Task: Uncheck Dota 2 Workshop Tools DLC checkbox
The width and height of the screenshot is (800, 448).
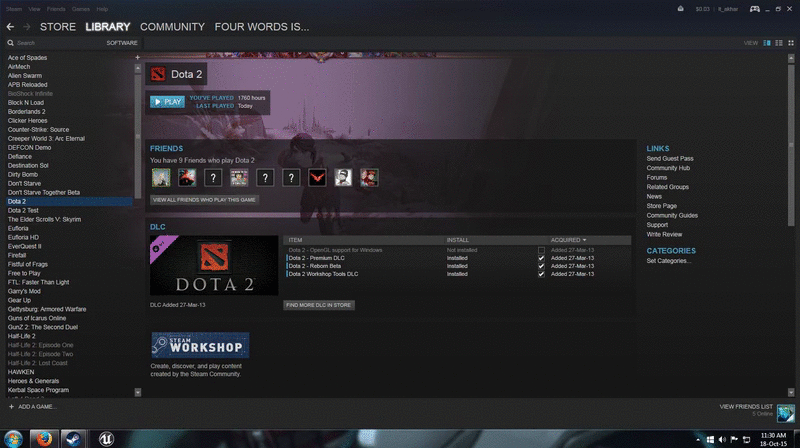Action: coord(541,274)
